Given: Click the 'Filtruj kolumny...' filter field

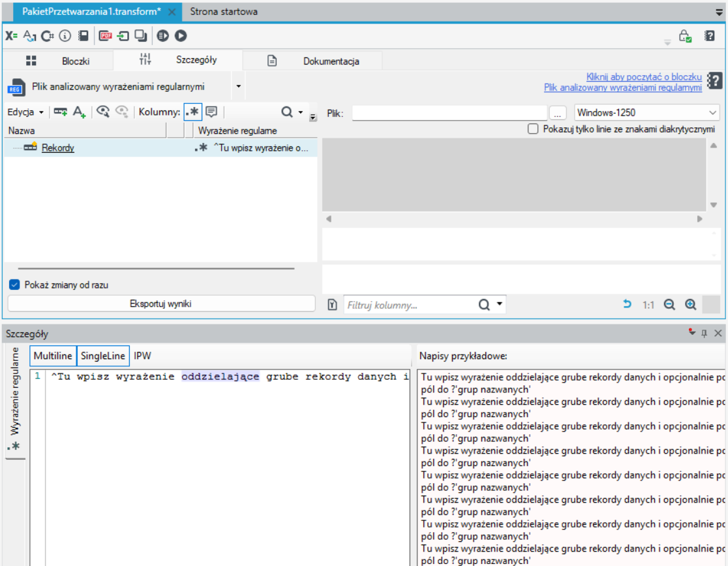Looking at the screenshot, I should tap(412, 305).
